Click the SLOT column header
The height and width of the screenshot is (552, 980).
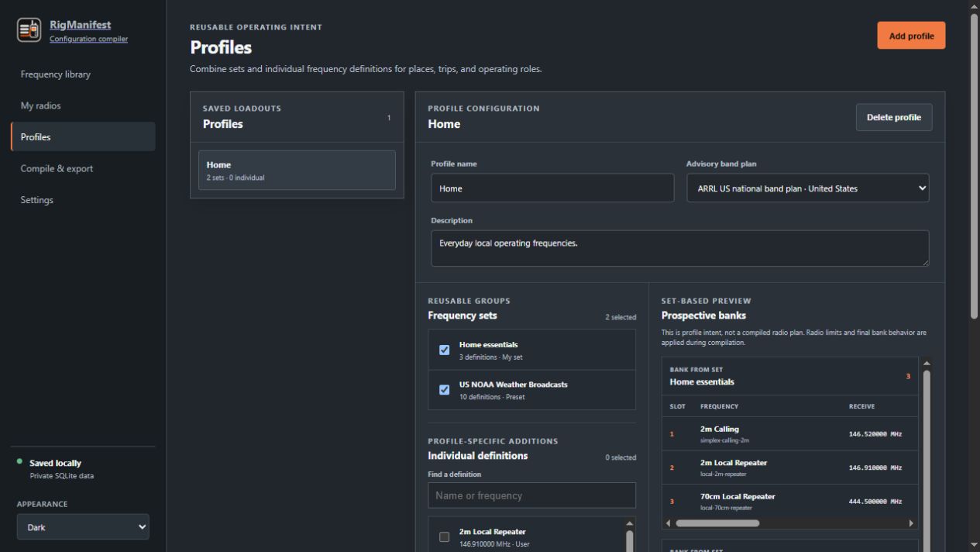(677, 406)
